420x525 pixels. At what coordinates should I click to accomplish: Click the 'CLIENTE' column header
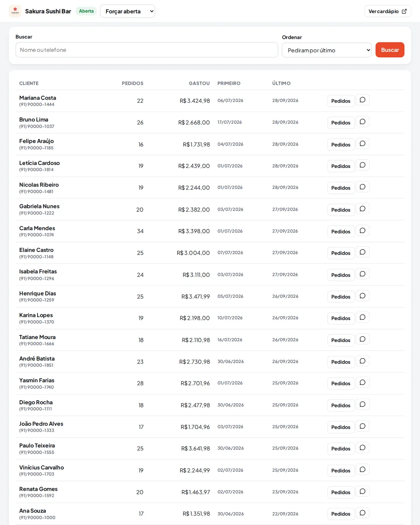29,83
